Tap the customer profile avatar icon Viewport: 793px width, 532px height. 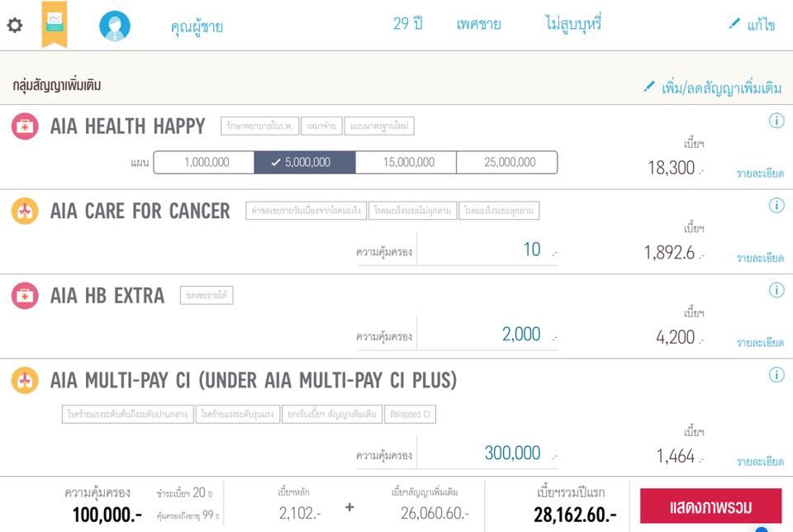pos(115,26)
